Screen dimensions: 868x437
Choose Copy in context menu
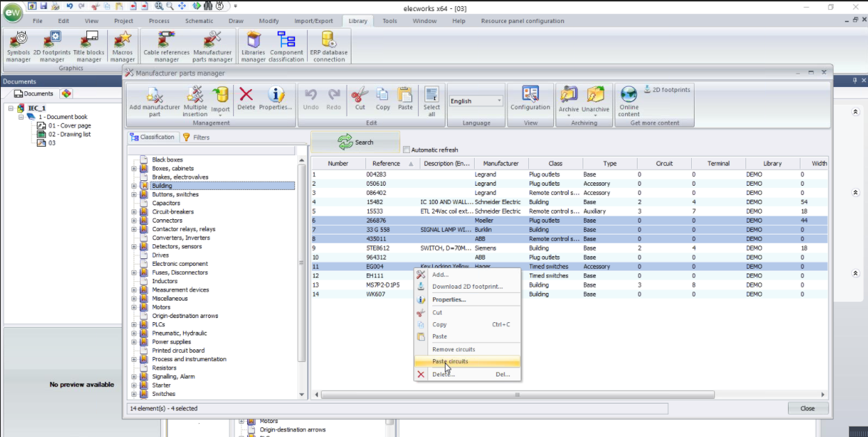click(x=466, y=325)
